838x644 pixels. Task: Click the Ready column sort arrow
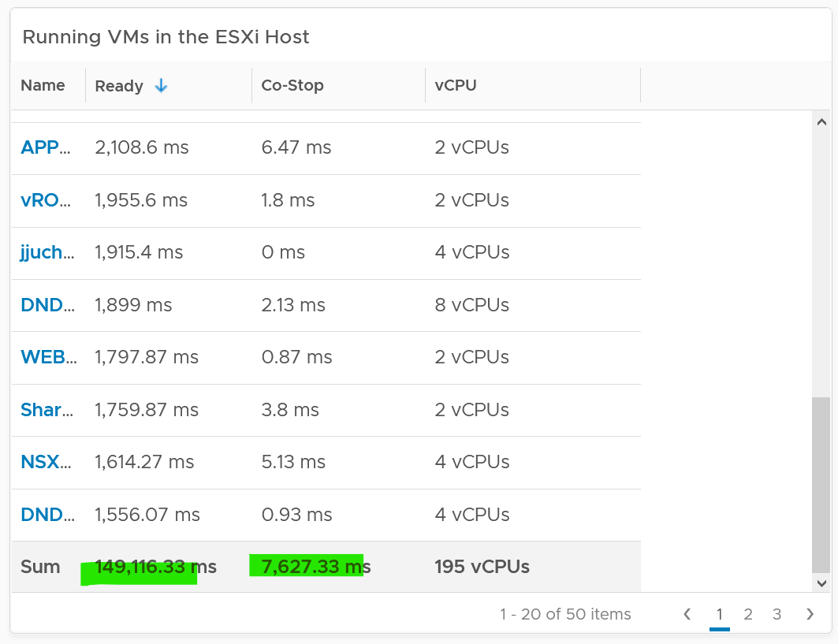[x=161, y=85]
